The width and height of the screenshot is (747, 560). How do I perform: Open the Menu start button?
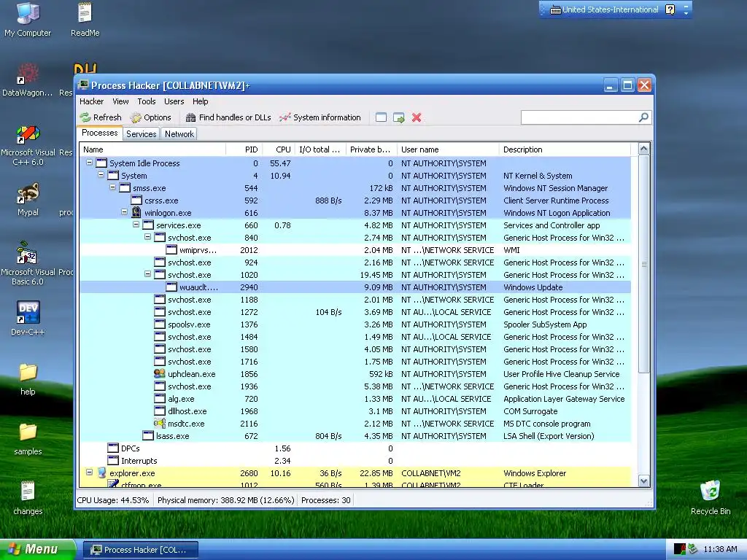37,549
